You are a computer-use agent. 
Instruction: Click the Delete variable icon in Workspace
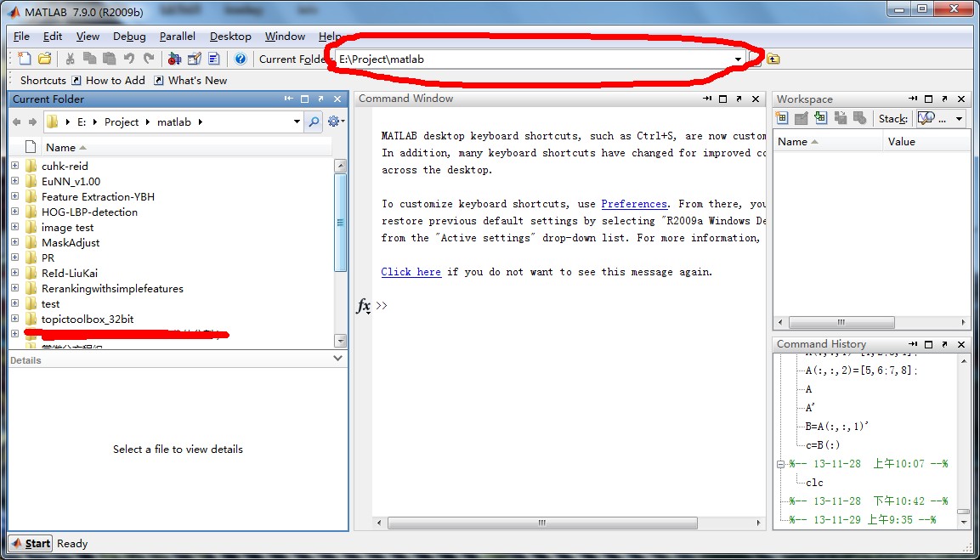pyautogui.click(x=860, y=118)
